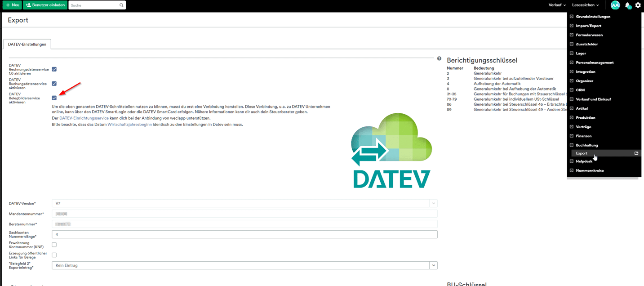Expand Lager in settings menu

[x=581, y=53]
